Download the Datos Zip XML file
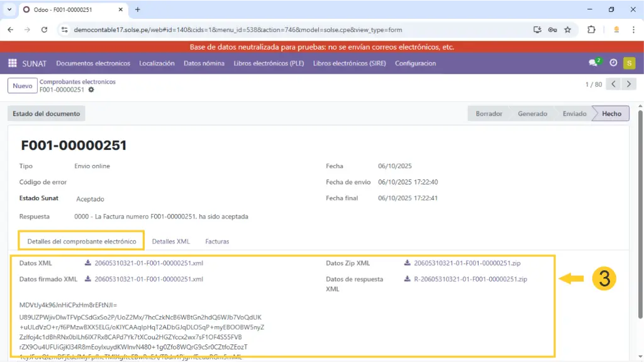 [467, 263]
